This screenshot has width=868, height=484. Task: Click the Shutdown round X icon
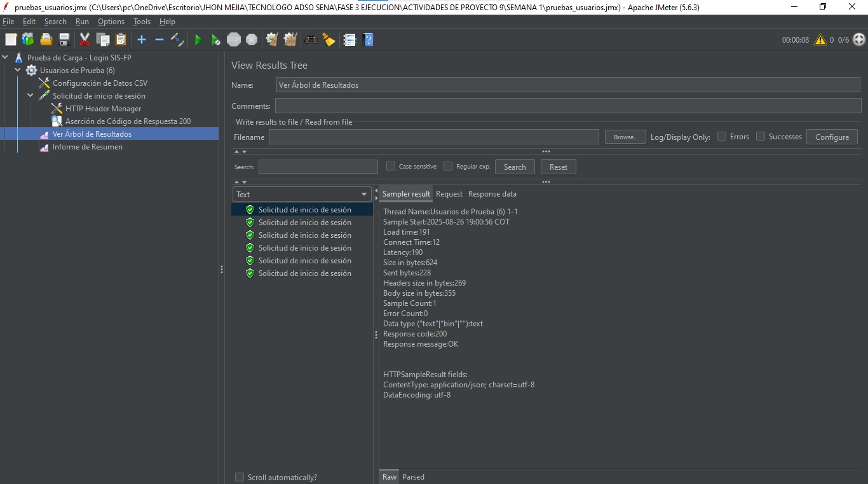point(252,39)
